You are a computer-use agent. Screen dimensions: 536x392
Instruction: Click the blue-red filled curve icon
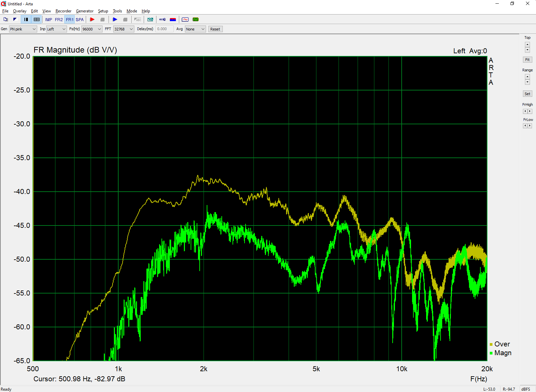(173, 19)
